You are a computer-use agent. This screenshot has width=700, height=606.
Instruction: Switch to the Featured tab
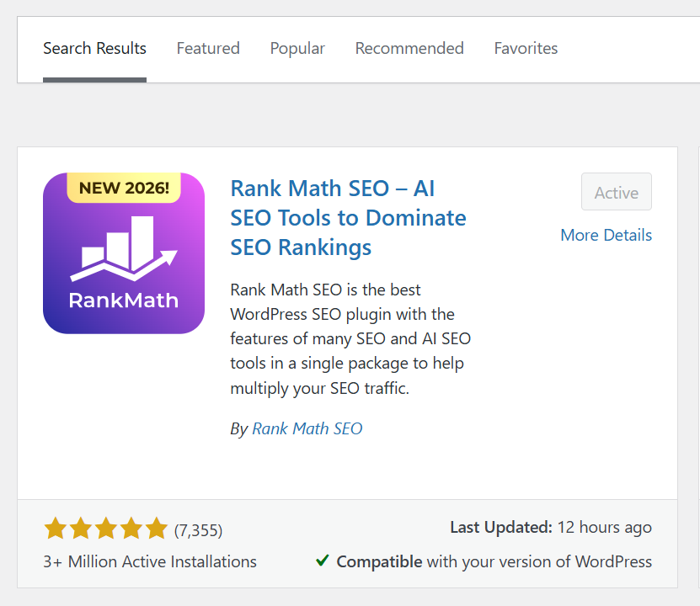coord(208,48)
